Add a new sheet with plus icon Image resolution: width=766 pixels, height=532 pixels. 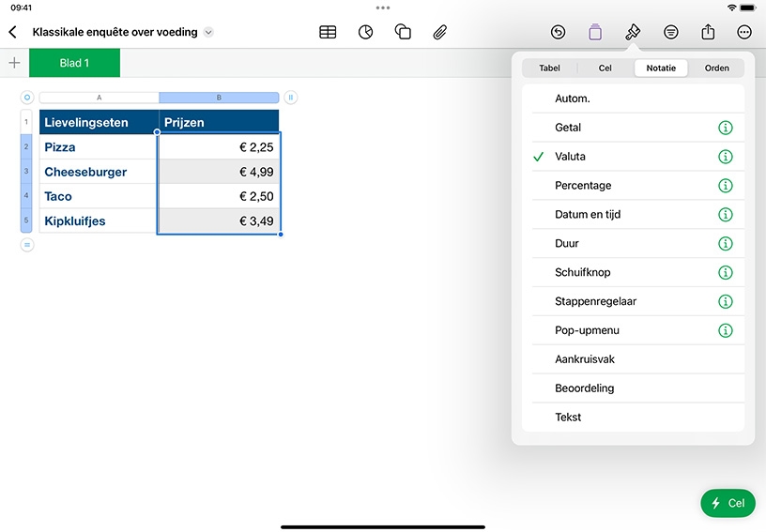[x=15, y=63]
